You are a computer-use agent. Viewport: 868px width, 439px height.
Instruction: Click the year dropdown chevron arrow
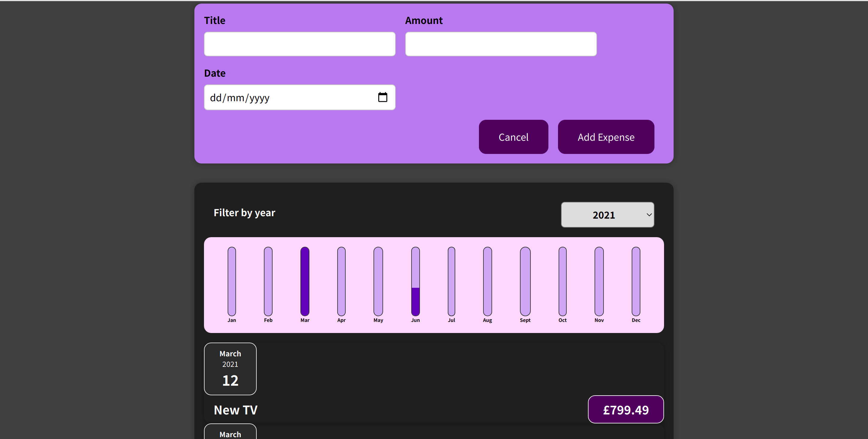click(x=649, y=215)
